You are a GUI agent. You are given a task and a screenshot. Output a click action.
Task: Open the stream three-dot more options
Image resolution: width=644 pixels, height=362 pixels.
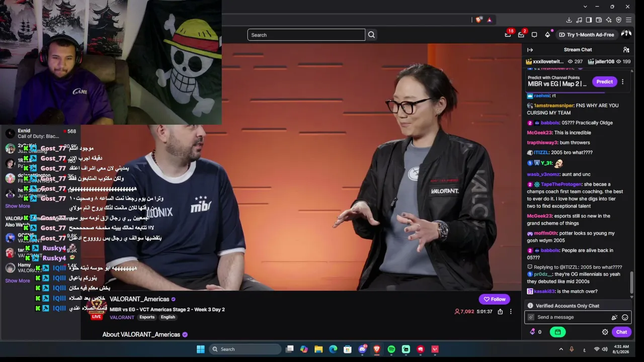511,312
